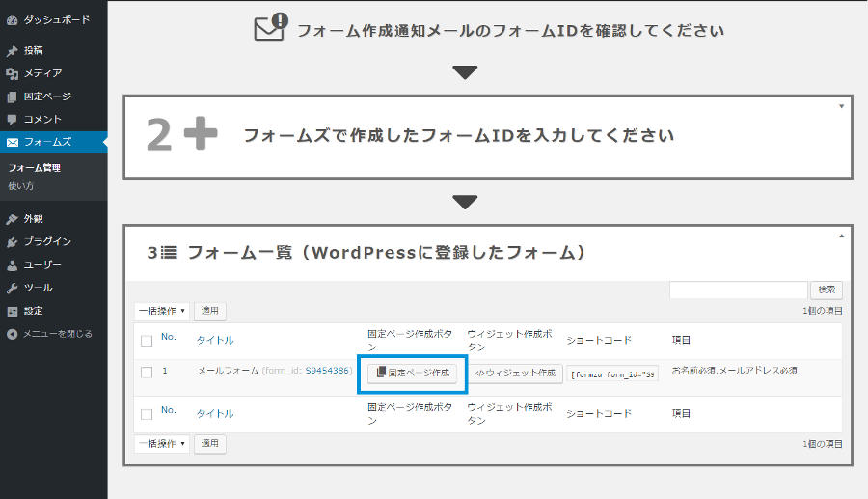The image size is (868, 499).
Task: Click the Dashboard icon in sidebar
Action: point(13,20)
